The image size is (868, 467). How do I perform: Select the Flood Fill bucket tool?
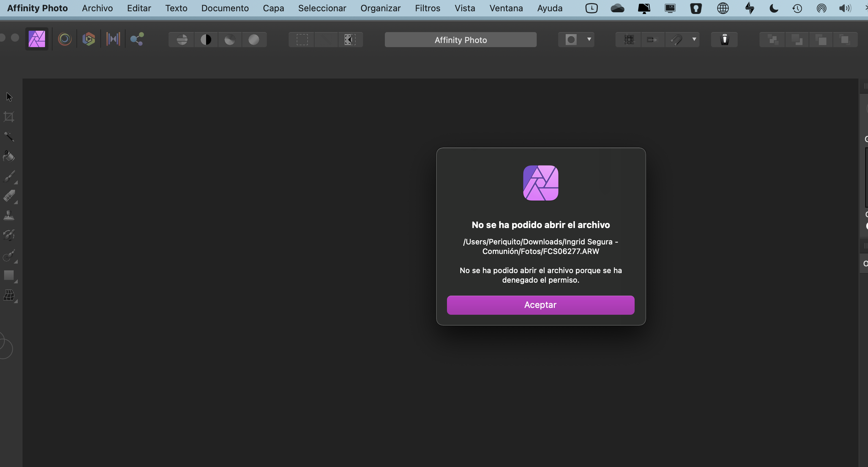click(9, 156)
